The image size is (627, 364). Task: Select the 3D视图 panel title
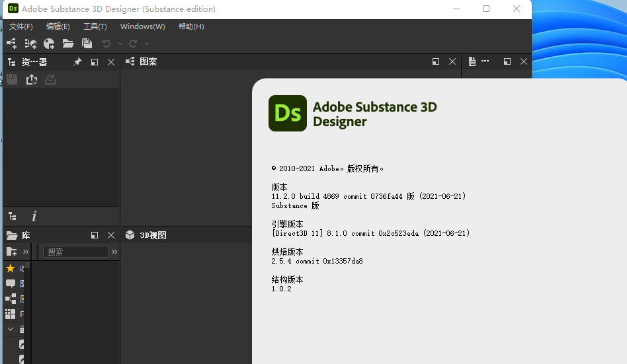coord(153,235)
